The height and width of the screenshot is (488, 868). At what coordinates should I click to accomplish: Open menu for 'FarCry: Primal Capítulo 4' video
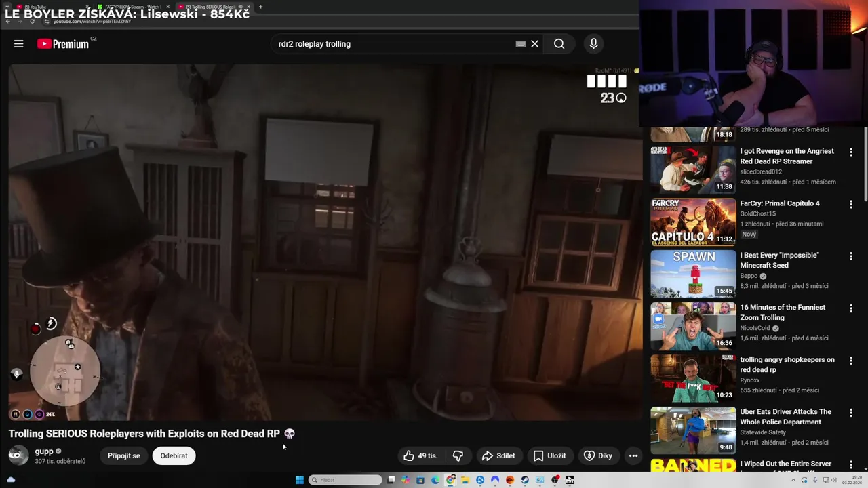[x=850, y=205]
